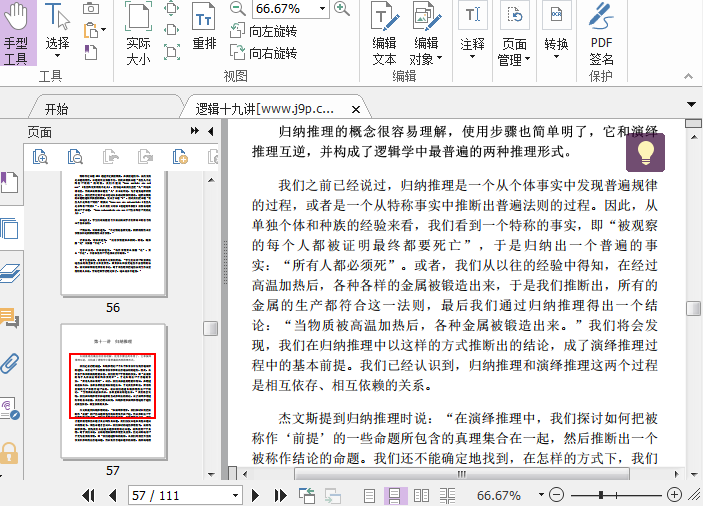703x506 pixels.
Task: Click the Fit Width icon
Action: pyautogui.click(x=172, y=30)
